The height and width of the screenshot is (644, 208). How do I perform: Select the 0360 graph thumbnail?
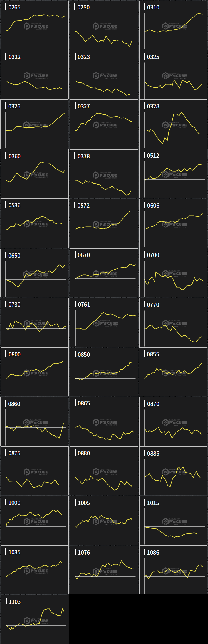point(35,174)
